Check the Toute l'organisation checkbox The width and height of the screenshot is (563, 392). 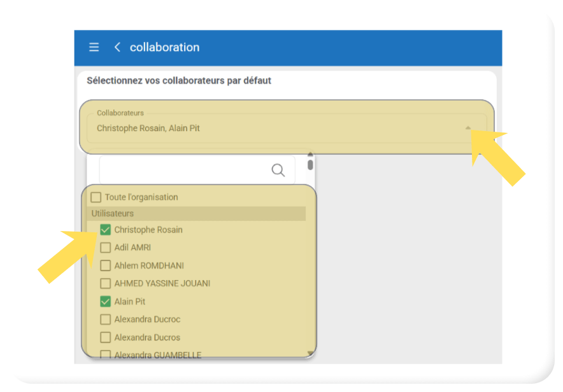pyautogui.click(x=96, y=197)
